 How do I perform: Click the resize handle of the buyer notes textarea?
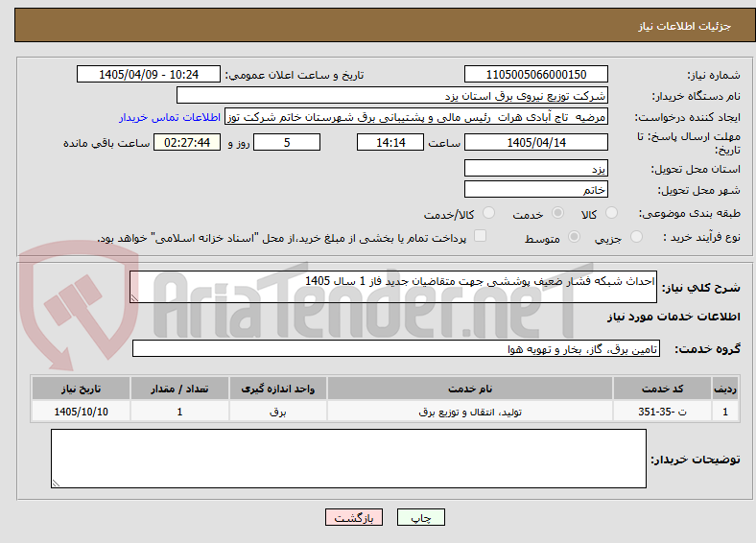click(x=56, y=484)
